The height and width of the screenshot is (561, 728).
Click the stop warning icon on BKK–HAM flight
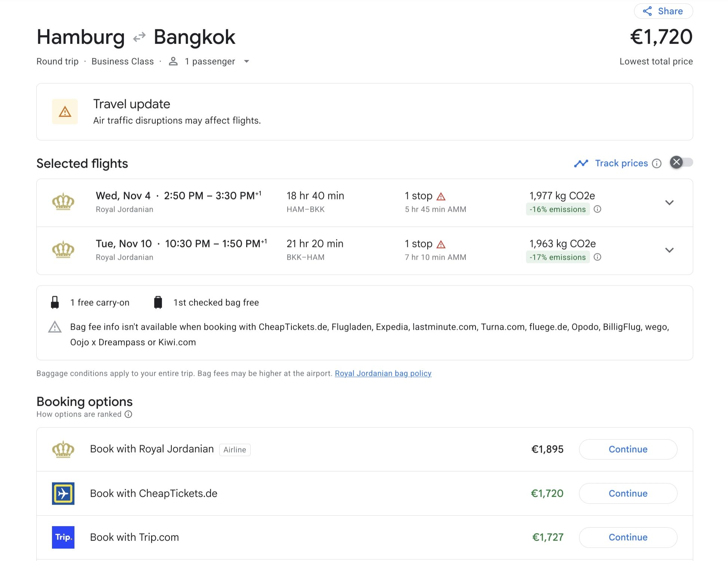pos(441,244)
